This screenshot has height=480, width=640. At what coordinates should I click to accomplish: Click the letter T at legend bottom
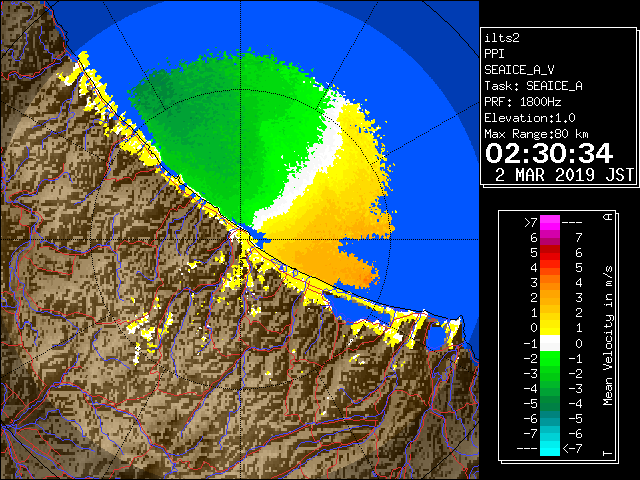(608, 453)
